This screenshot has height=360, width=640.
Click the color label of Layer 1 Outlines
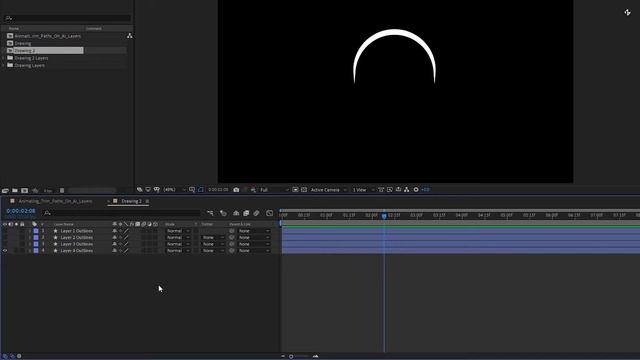pyautogui.click(x=36, y=231)
